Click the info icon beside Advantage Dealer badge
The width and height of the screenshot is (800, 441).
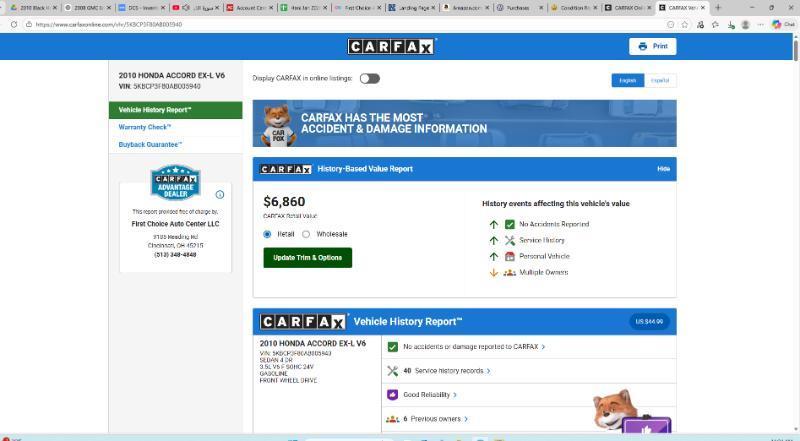220,194
